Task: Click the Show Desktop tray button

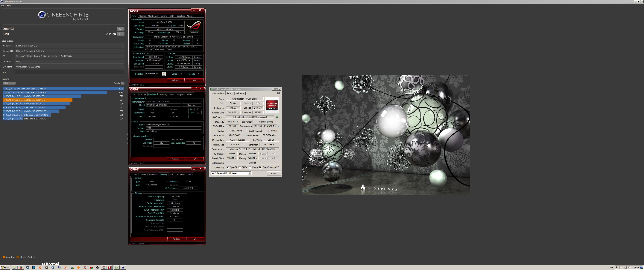Action: pyautogui.click(x=642, y=268)
